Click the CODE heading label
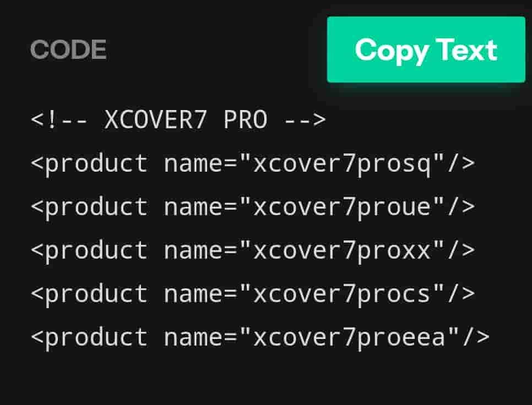The height and width of the screenshot is (405, 532). (68, 50)
